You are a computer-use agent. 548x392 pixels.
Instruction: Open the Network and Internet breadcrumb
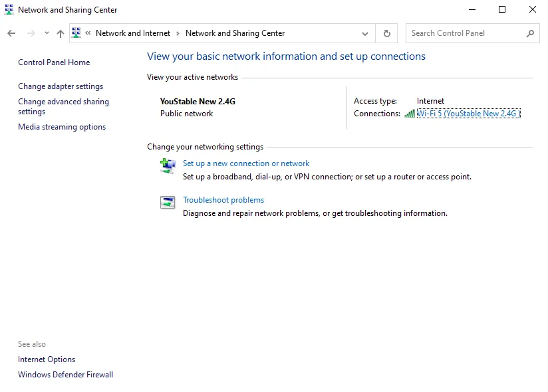133,33
